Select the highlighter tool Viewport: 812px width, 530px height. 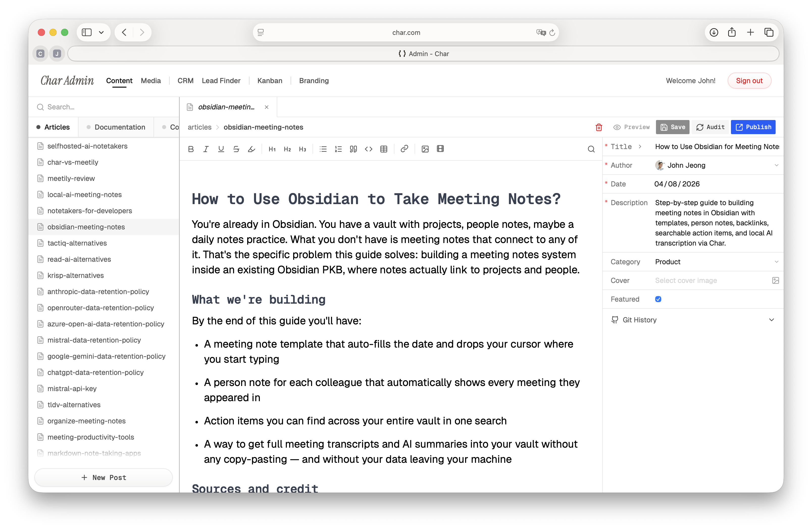(x=251, y=149)
